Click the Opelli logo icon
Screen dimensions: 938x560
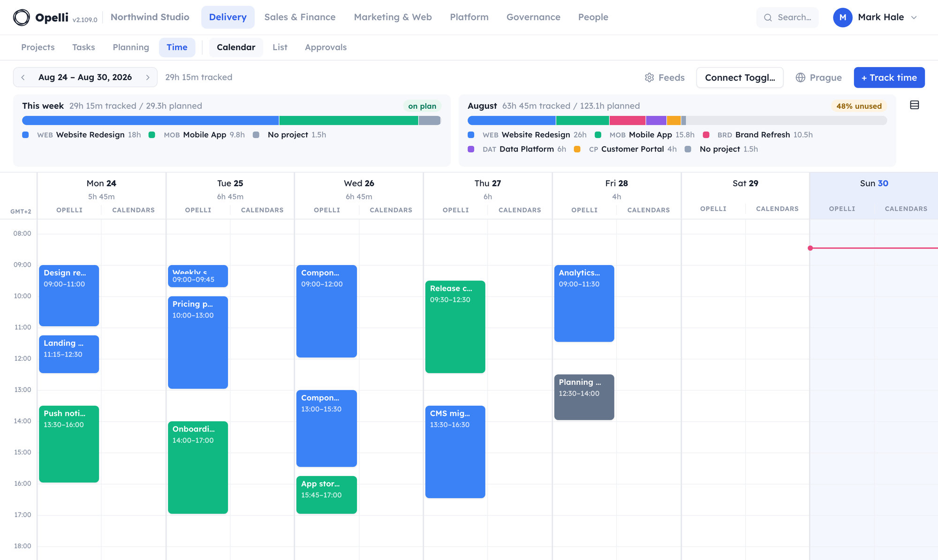[21, 17]
